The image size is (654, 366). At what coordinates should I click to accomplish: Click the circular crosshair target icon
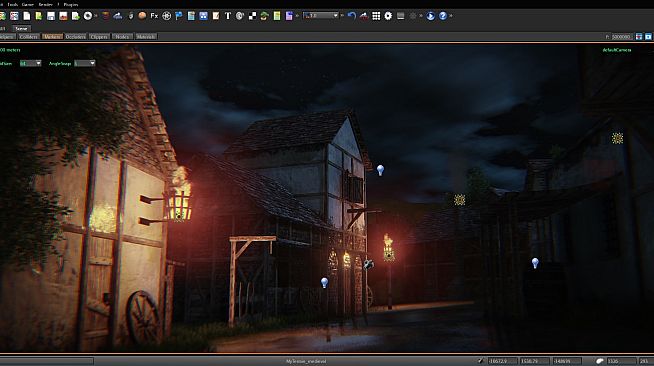click(166, 16)
